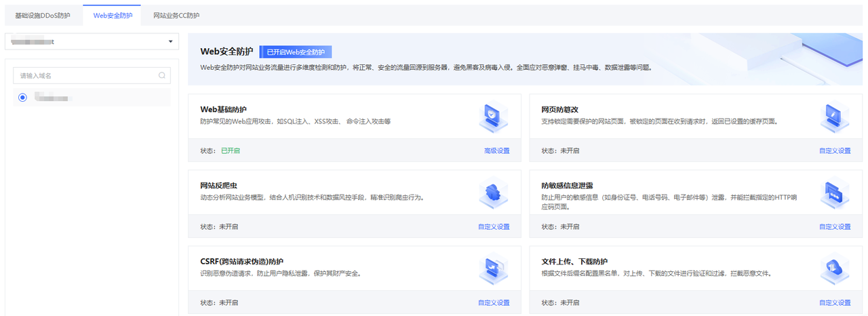868x316 pixels.
Task: Select the domain radio button in list
Action: pyautogui.click(x=23, y=98)
